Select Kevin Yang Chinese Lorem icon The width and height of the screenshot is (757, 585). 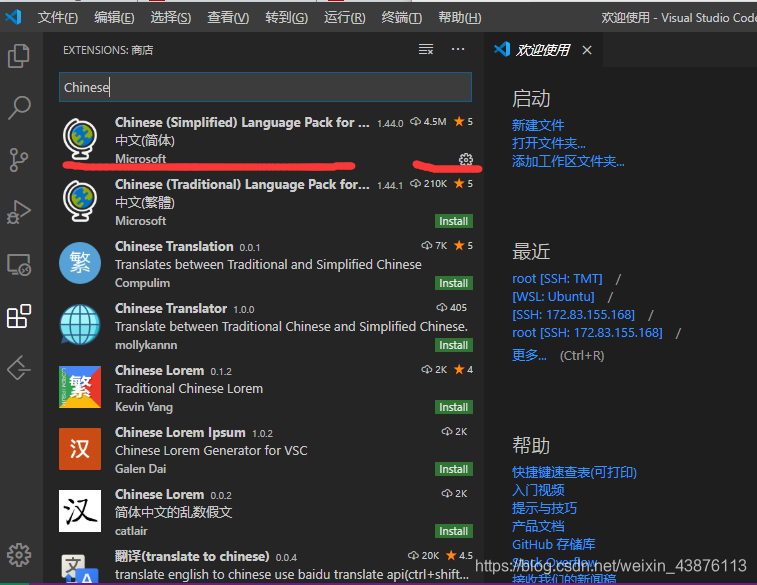click(x=80, y=387)
